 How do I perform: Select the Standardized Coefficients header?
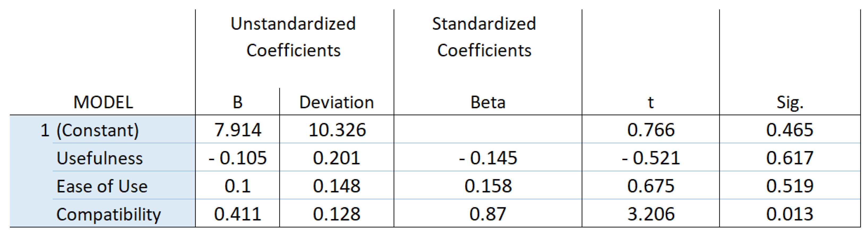point(484,37)
